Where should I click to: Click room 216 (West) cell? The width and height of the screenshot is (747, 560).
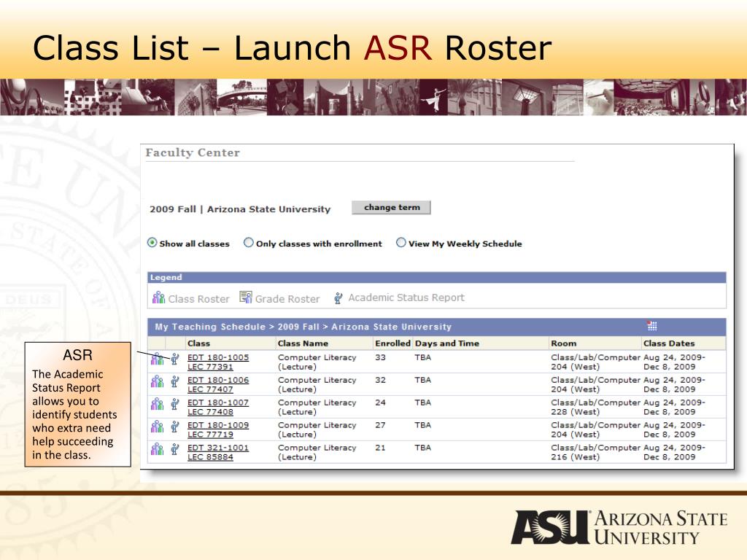[x=595, y=452]
